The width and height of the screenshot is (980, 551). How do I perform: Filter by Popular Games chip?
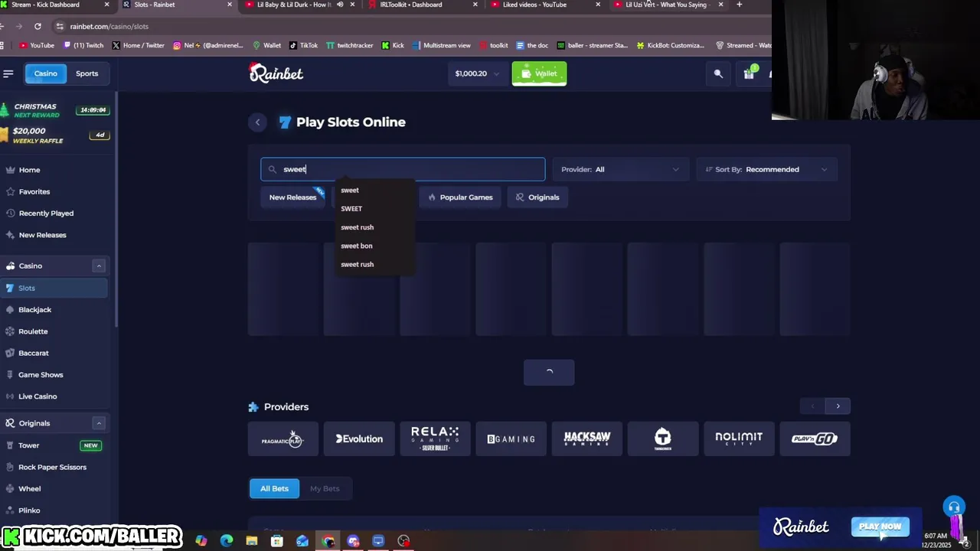460,197
